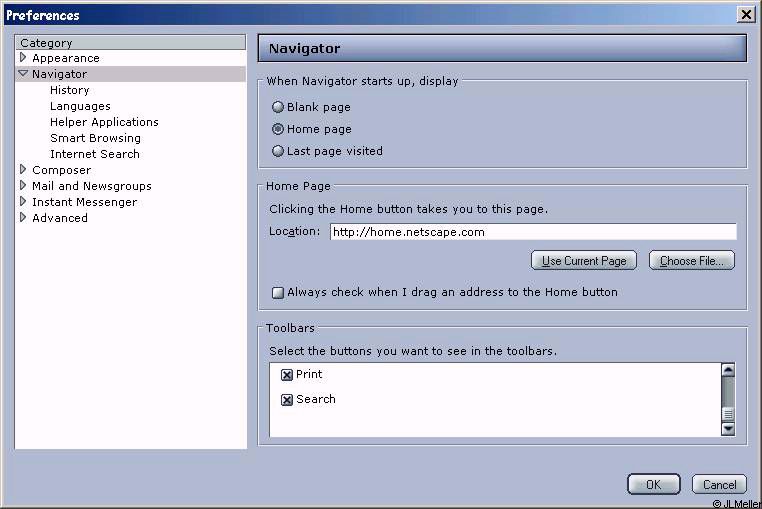The width and height of the screenshot is (762, 509).
Task: Expand the Composer category
Action: click(23, 169)
